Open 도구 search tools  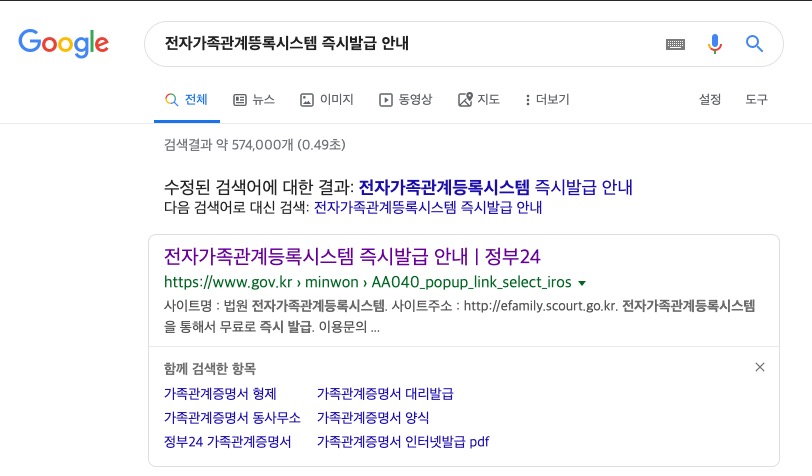click(756, 99)
